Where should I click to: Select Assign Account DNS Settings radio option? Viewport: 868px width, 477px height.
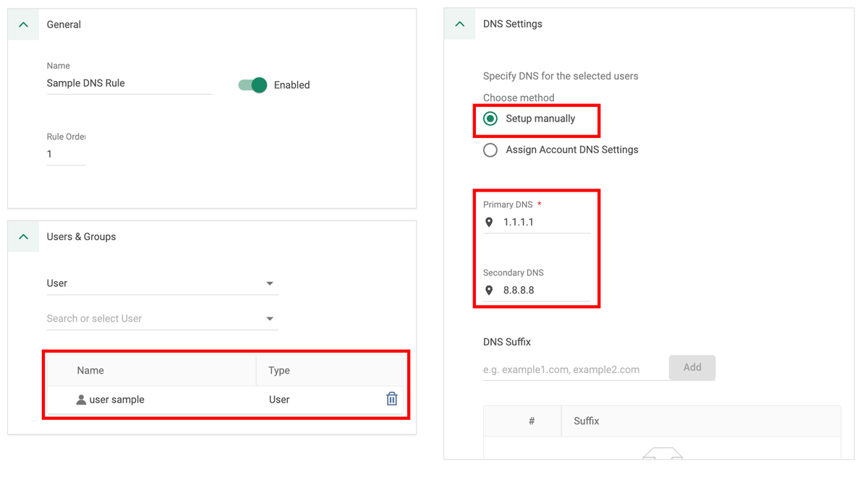(x=490, y=150)
